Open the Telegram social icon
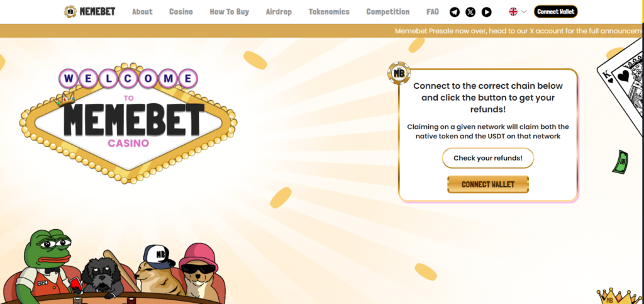Viewport: 644px width, 304px height. pyautogui.click(x=455, y=12)
